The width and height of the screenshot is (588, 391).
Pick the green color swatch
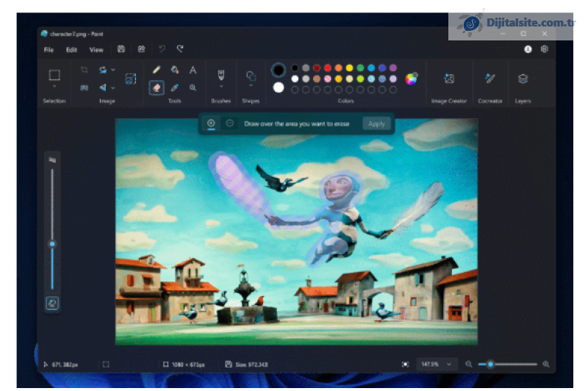pyautogui.click(x=360, y=68)
